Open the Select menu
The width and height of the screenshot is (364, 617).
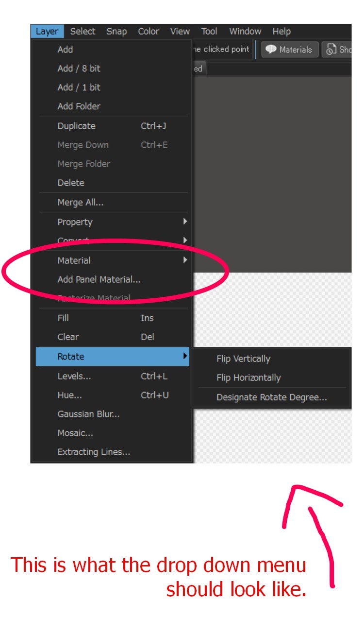tap(83, 32)
